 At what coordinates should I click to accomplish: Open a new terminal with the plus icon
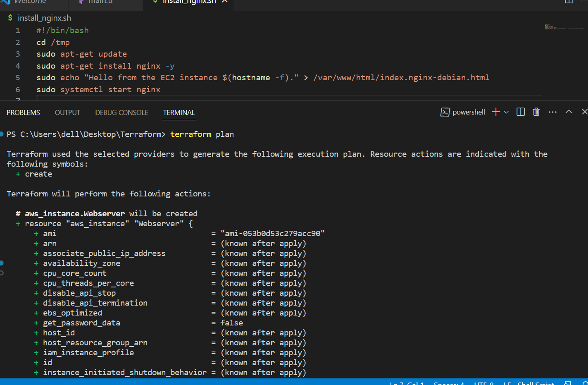(x=496, y=112)
